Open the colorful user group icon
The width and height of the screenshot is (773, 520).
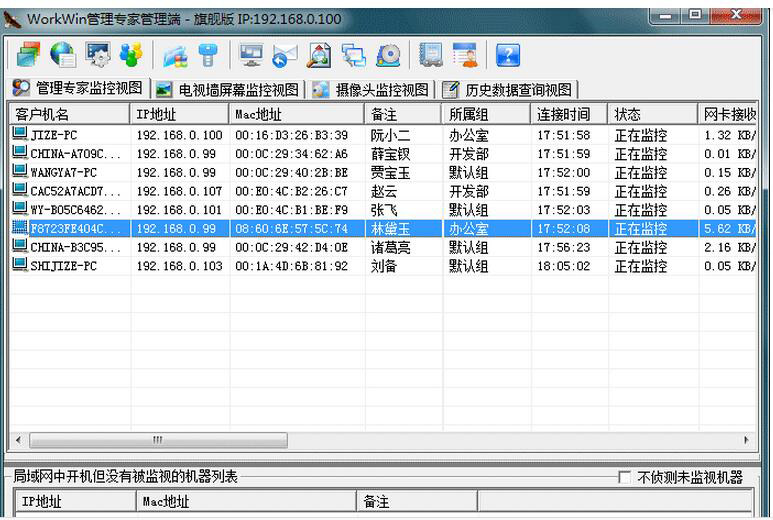click(x=131, y=54)
